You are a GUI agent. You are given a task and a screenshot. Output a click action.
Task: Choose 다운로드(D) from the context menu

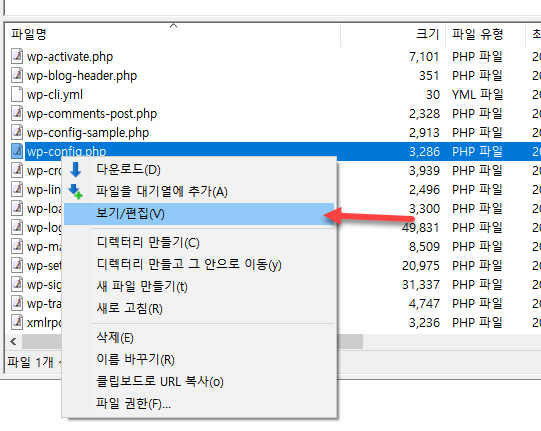[199, 170]
